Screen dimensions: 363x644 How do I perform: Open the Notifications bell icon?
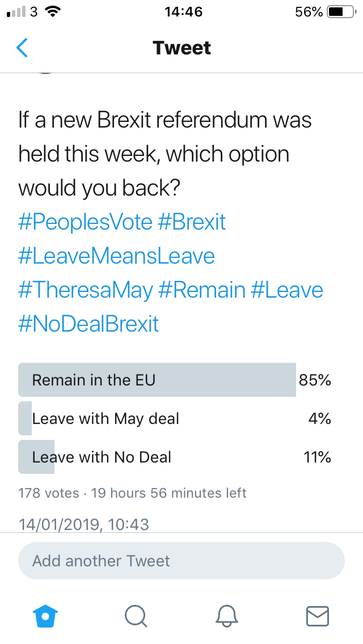pyautogui.click(x=227, y=616)
